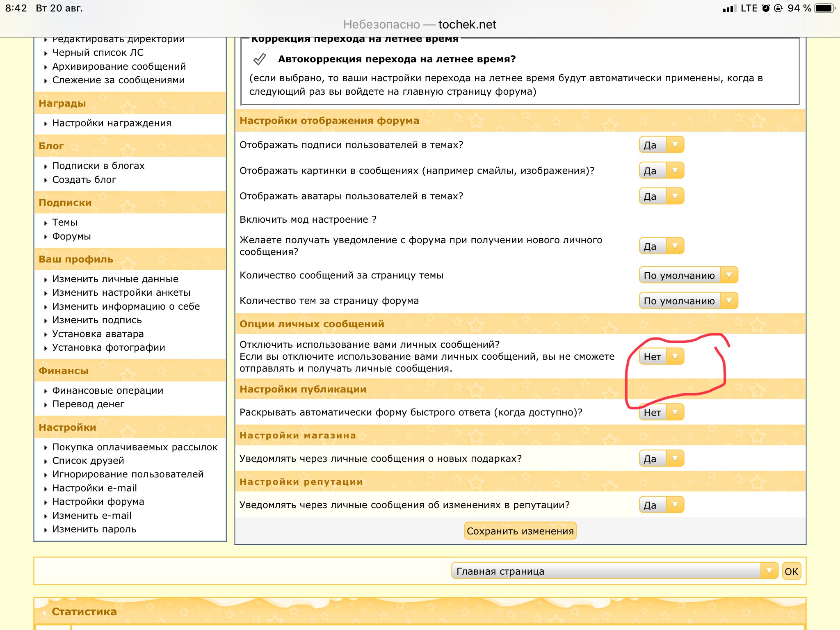Open 'Изменить личные данные' link
The width and height of the screenshot is (840, 630).
115,279
